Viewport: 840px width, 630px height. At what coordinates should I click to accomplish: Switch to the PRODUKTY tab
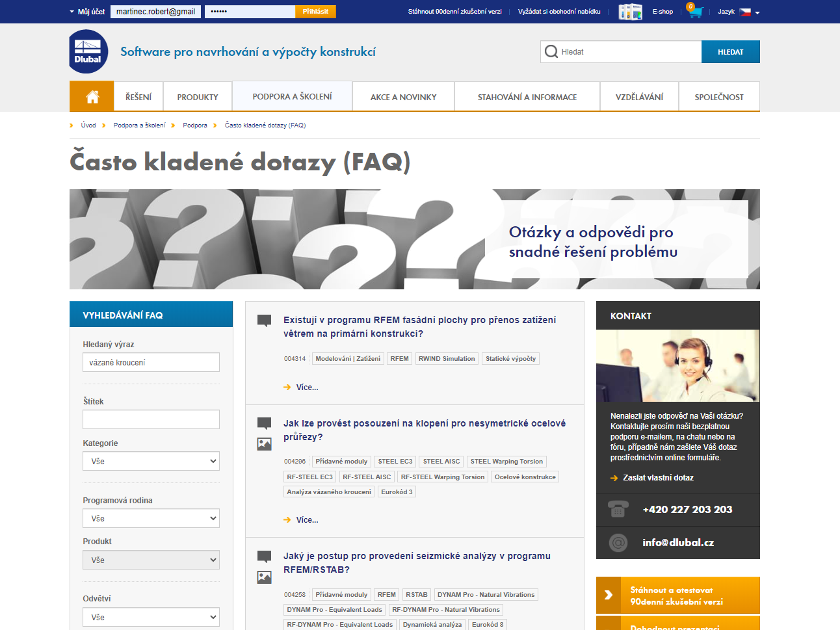(x=197, y=96)
